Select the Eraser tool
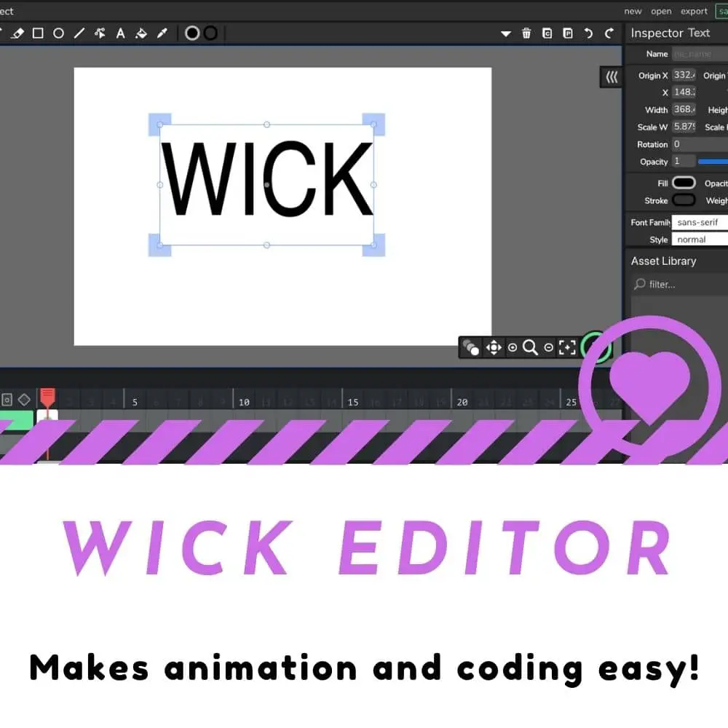Screen dimensions: 728x728 point(18,33)
